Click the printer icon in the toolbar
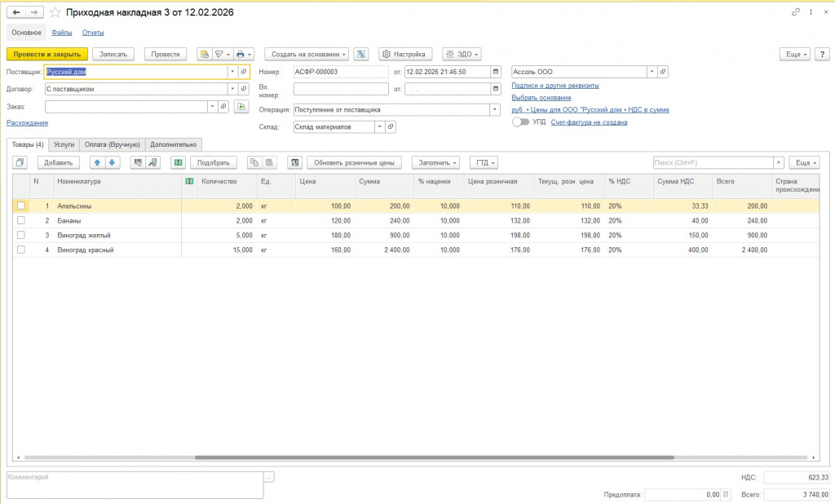 coord(241,54)
